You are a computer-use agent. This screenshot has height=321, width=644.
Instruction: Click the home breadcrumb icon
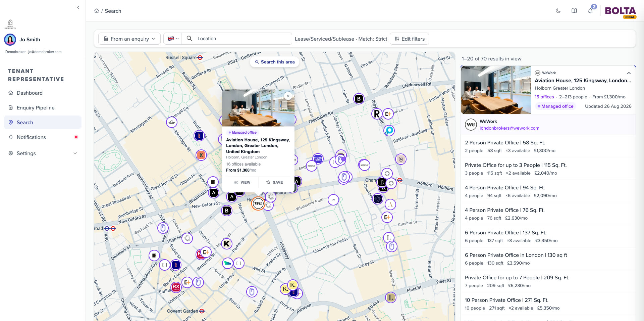97,11
